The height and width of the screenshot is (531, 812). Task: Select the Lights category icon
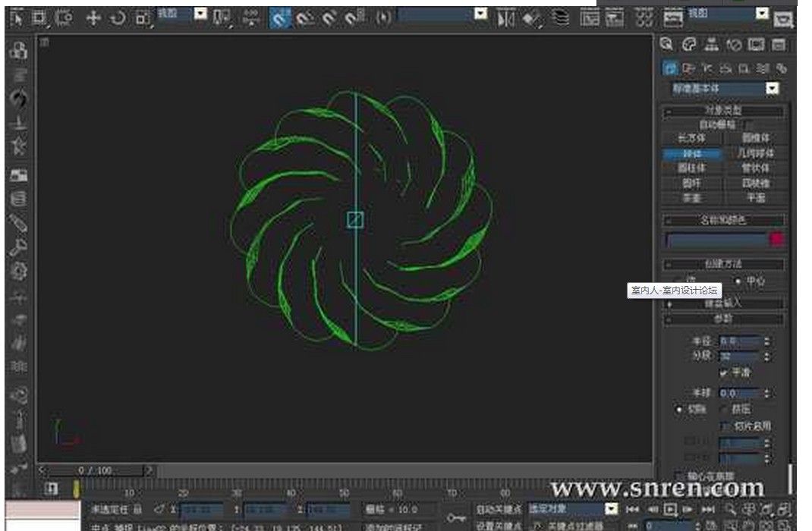(x=707, y=68)
